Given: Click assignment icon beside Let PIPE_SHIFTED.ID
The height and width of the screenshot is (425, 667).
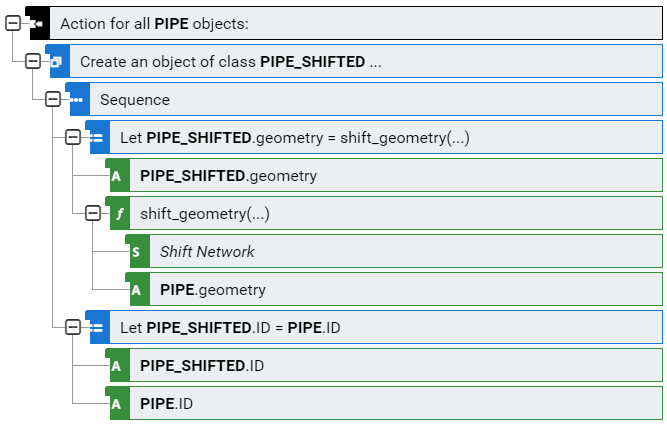Looking at the screenshot, I should pos(97,328).
